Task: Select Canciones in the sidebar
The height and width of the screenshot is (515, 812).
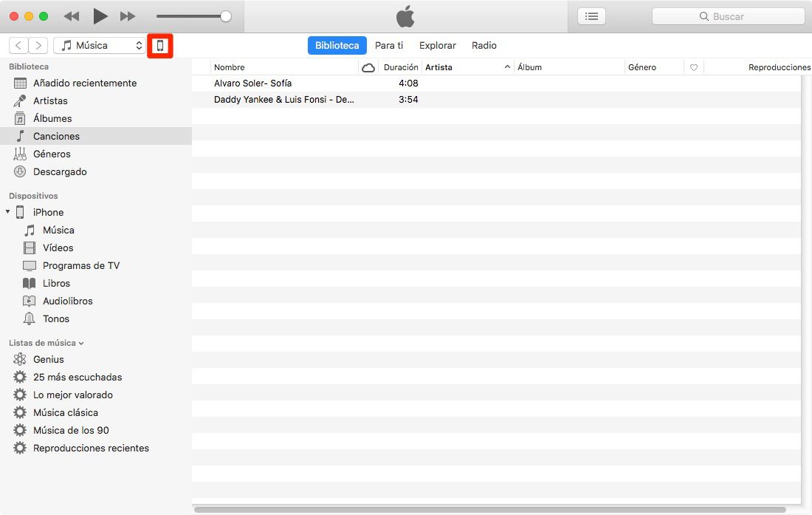Action: 96,136
